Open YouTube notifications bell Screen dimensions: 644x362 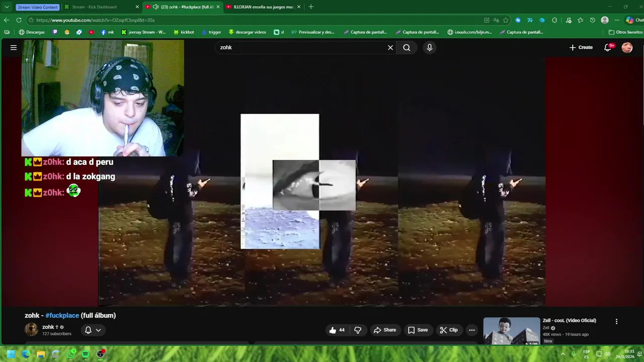(608, 47)
